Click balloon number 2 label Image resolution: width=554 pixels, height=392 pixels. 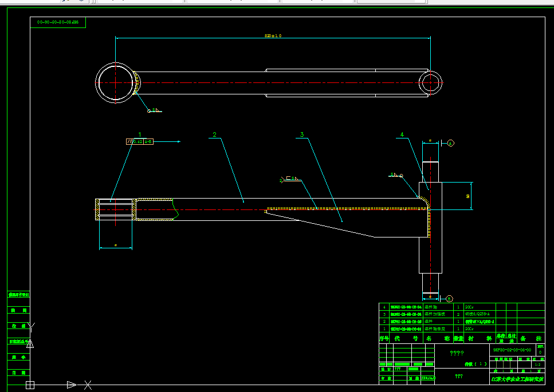click(214, 134)
